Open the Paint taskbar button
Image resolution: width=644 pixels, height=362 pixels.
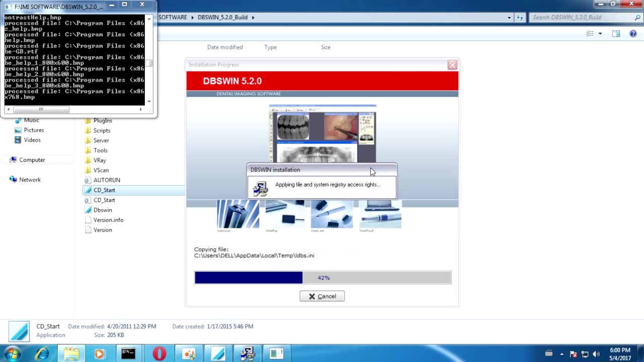(189, 354)
